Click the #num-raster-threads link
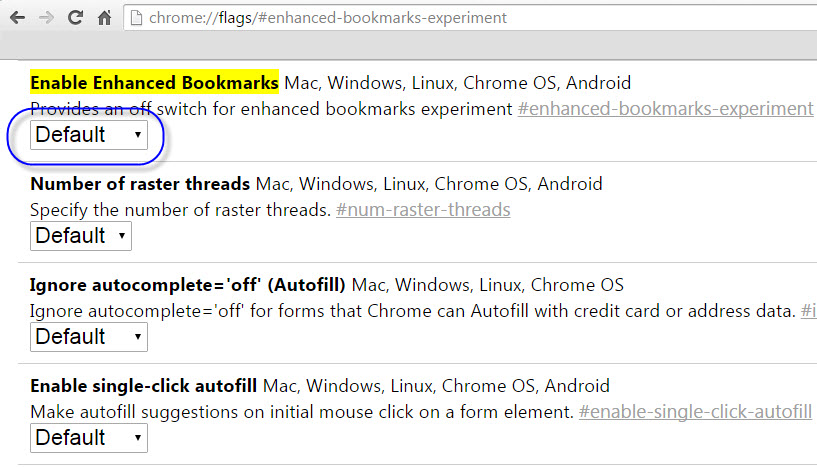 (x=423, y=210)
